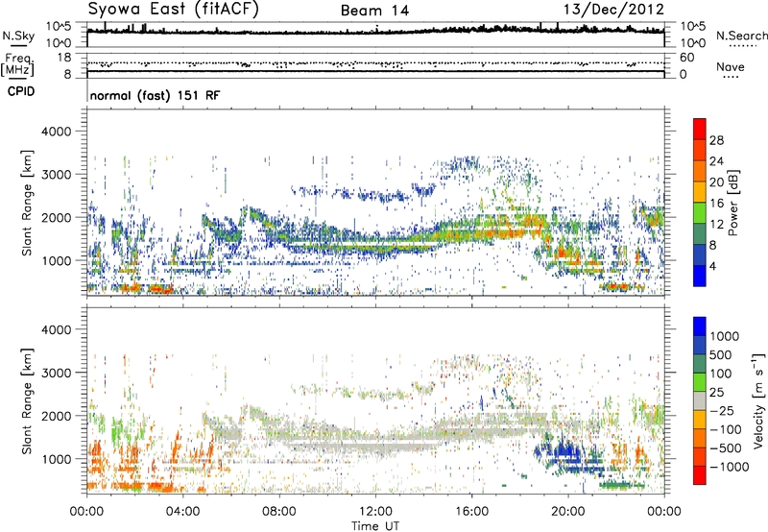This screenshot has width=768, height=532.
Task: Click the gray velocity colorbar segment between 25 and -25
Action: (700, 401)
